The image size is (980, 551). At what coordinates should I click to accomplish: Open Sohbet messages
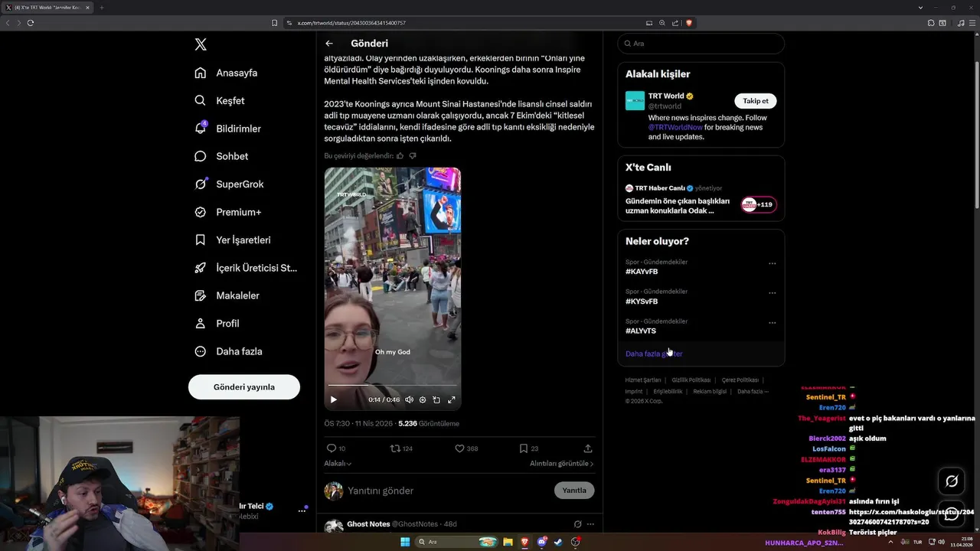221,156
